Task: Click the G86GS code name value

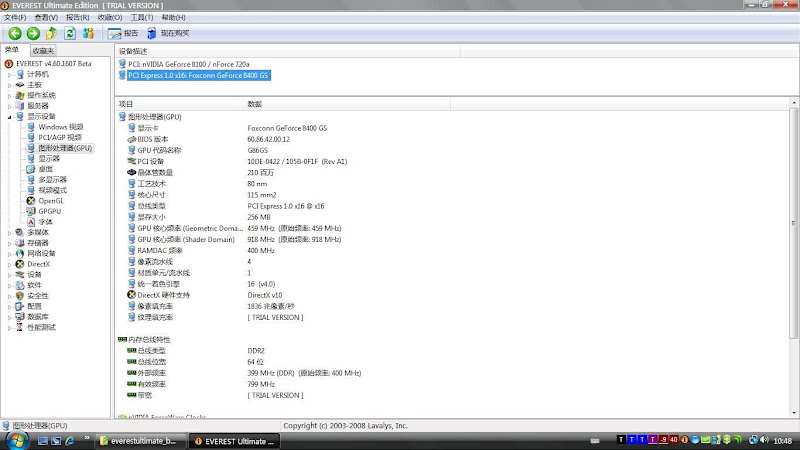Action: tap(257, 151)
